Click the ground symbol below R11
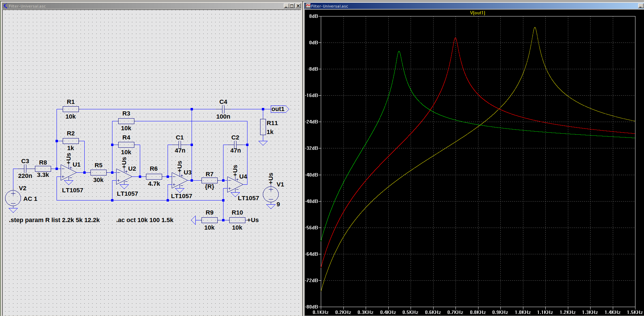 coord(263,143)
